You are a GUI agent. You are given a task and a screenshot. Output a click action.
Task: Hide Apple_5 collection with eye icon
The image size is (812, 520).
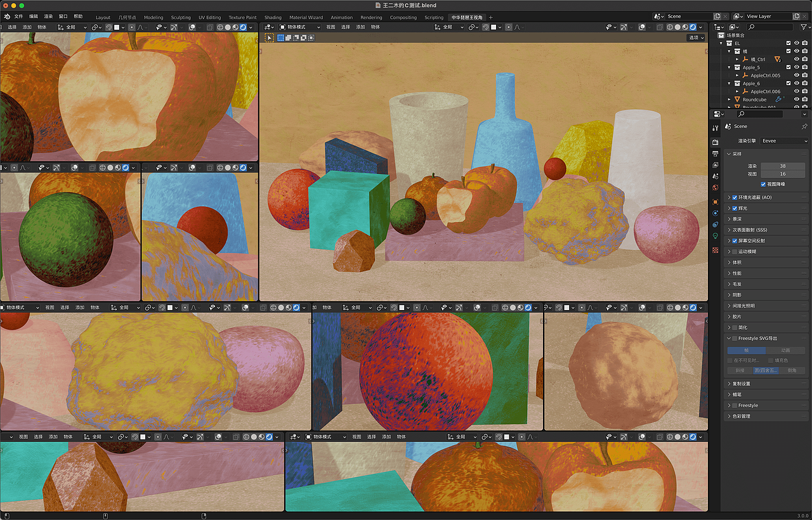[797, 67]
